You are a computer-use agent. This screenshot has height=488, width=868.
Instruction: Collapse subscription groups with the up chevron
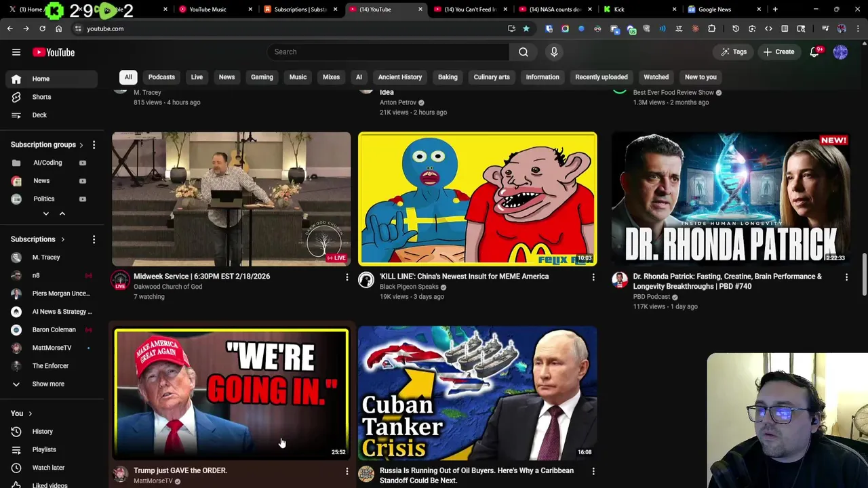(62, 213)
